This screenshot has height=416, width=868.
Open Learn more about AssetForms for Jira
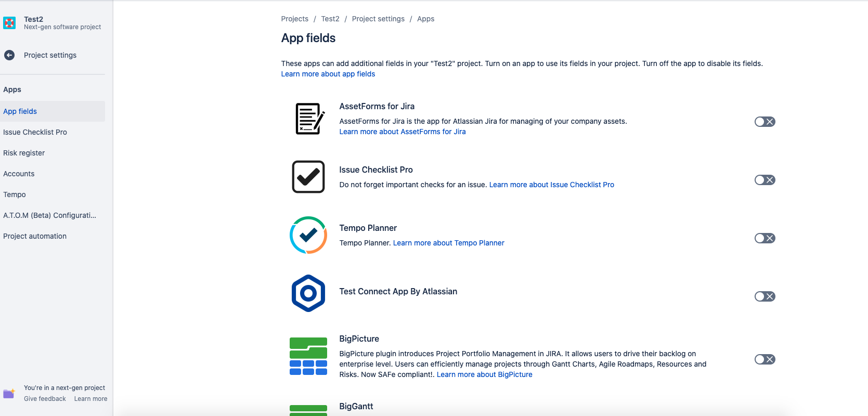pos(403,132)
